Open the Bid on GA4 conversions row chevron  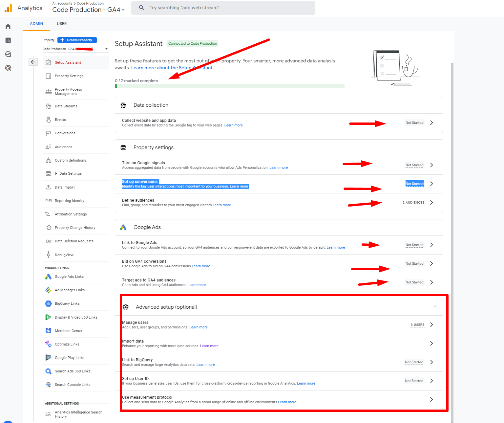(431, 263)
